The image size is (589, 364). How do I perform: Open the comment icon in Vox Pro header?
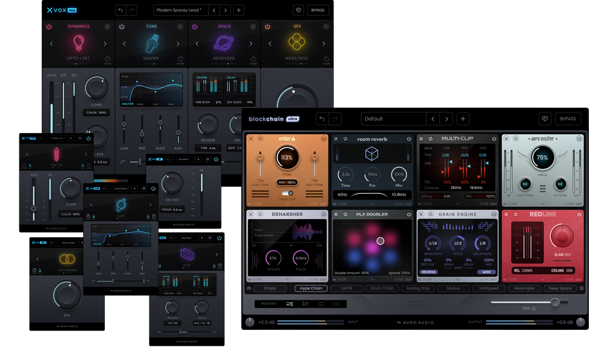298,10
